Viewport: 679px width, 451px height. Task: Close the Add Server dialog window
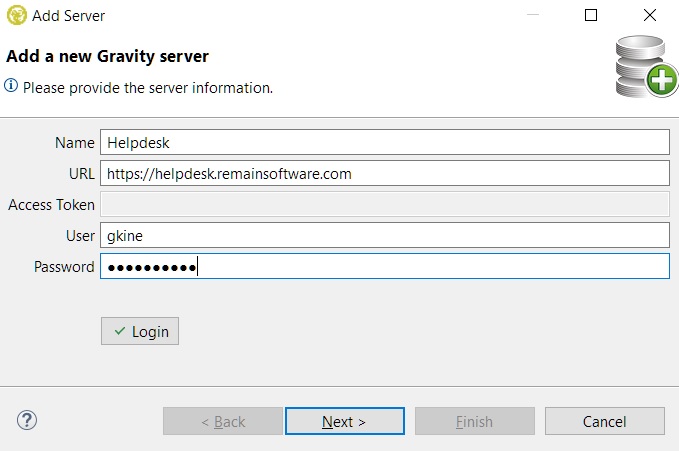point(650,16)
